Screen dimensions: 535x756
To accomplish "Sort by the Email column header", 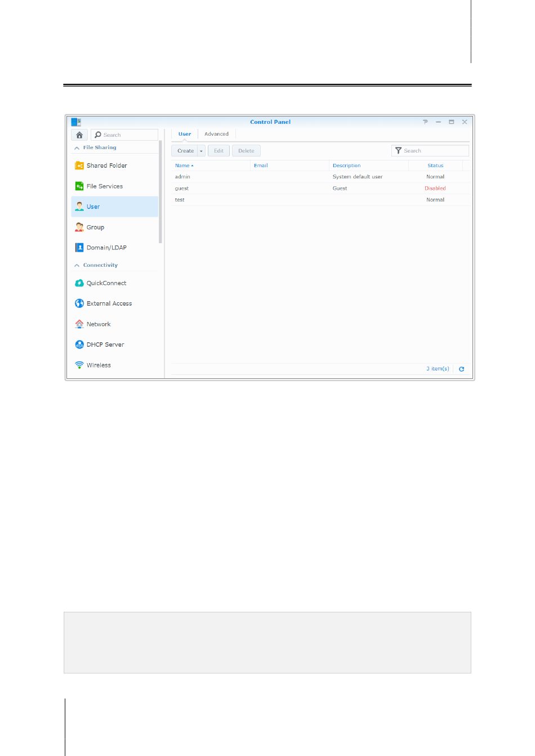I will pyautogui.click(x=289, y=165).
